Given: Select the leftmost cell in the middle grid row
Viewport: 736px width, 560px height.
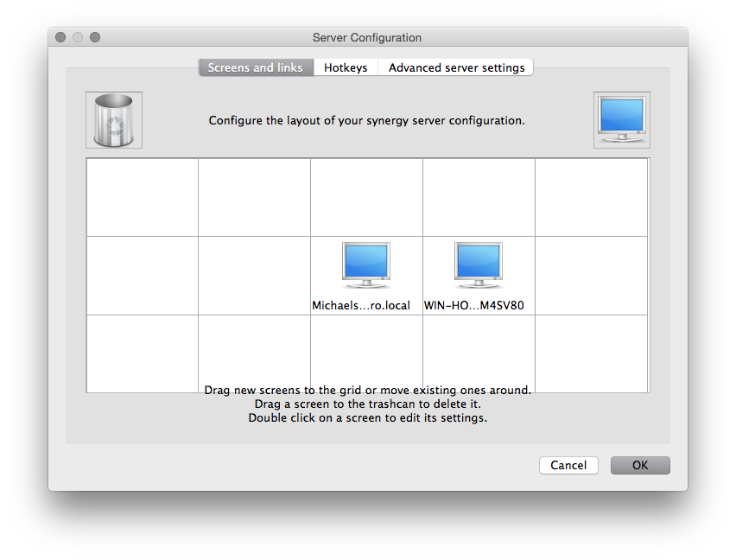Looking at the screenshot, I should pos(143,275).
